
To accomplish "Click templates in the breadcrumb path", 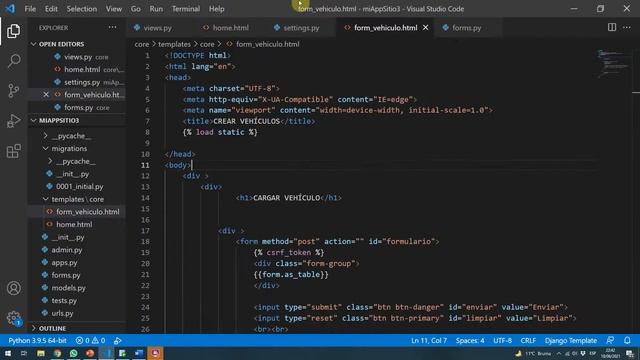I will [x=174, y=44].
